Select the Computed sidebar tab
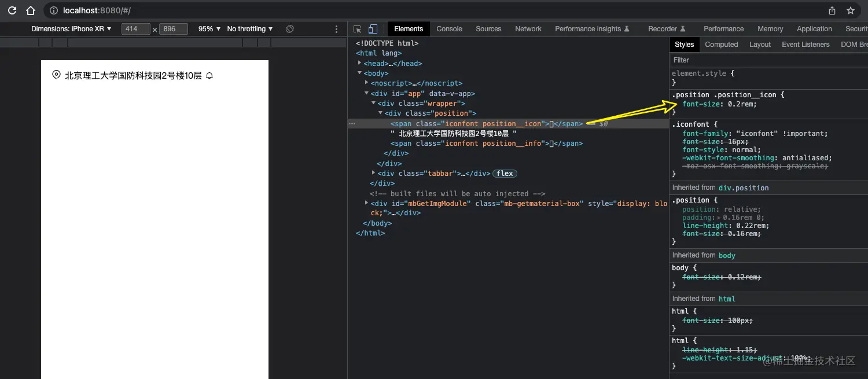 (x=722, y=45)
